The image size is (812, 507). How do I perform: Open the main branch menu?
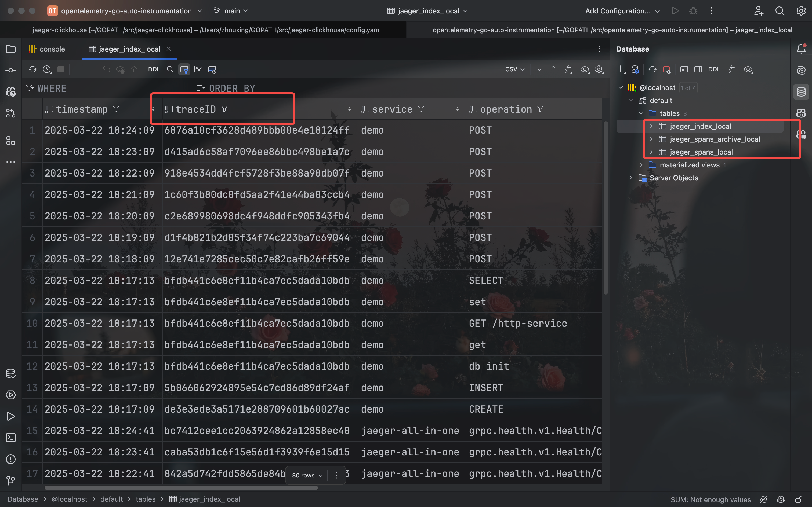tap(231, 11)
